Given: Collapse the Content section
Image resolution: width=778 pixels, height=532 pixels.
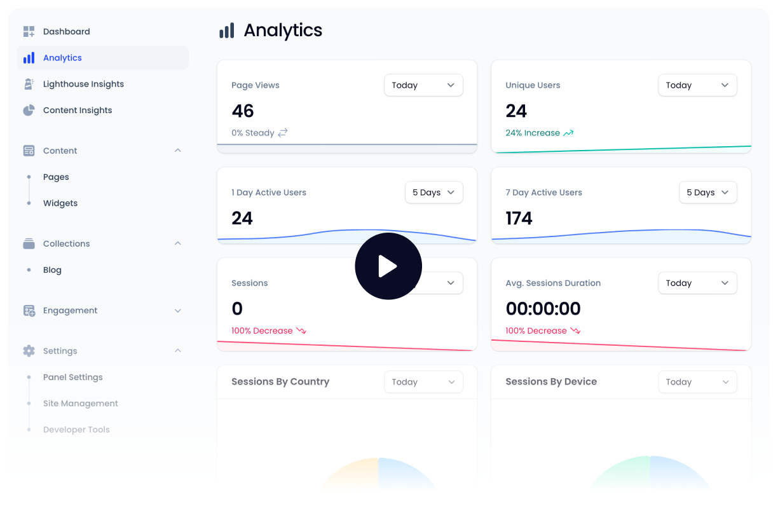Looking at the screenshot, I should click(x=177, y=151).
